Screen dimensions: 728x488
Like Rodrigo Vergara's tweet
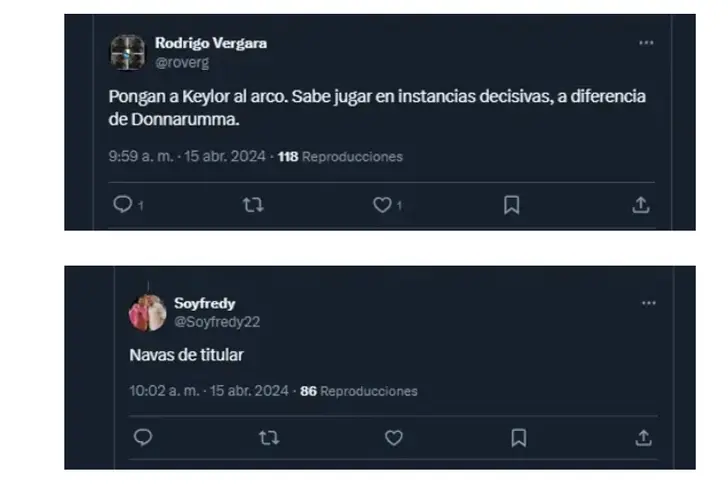[x=381, y=205]
